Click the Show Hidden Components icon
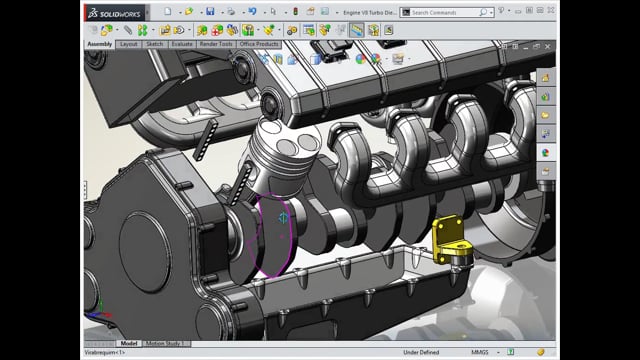640x360 pixels. click(202, 30)
